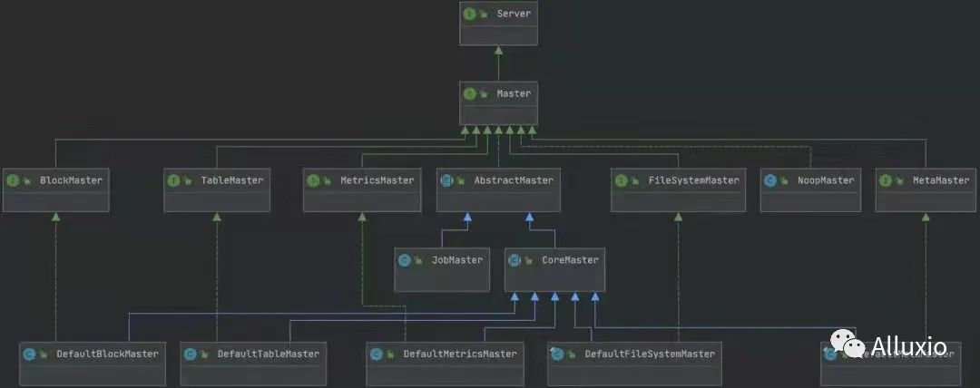Click the public visibility icon beside MetaMaster
This screenshot has height=388, width=980.
click(900, 181)
